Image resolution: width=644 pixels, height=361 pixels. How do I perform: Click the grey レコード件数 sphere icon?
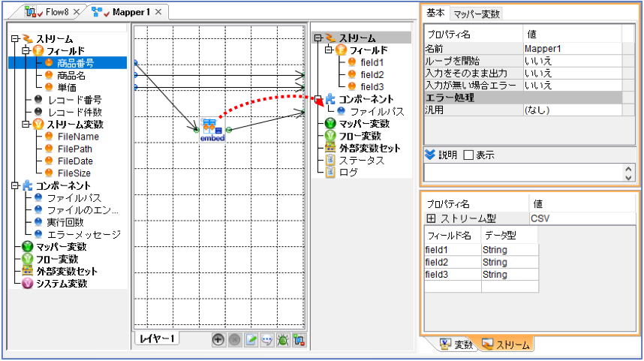[38, 112]
